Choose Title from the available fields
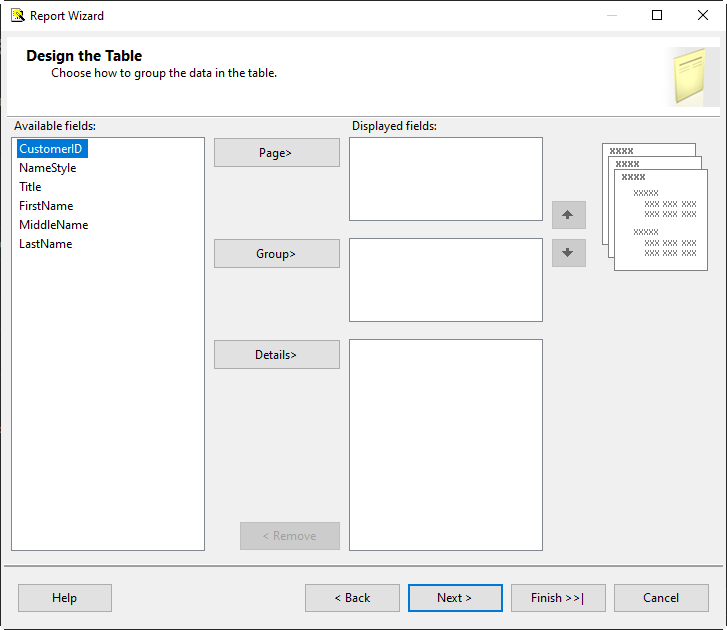Viewport: 727px width, 630px height. (30, 187)
